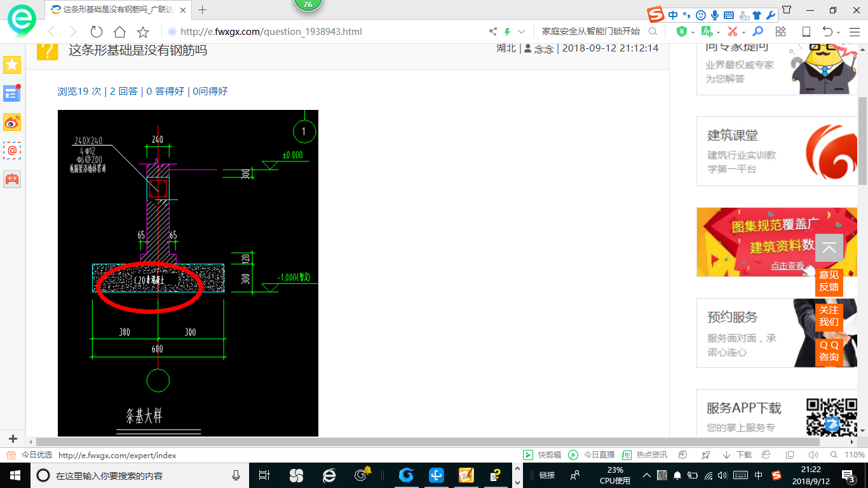Open the yen shield dropdown arrow
The image size is (868, 488).
click(693, 32)
